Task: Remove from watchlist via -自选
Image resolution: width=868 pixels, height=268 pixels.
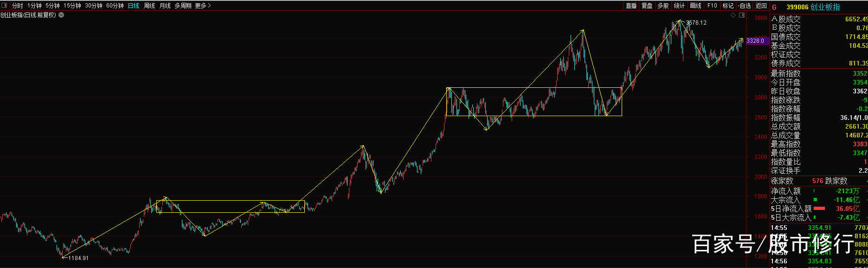Action: click(x=745, y=6)
